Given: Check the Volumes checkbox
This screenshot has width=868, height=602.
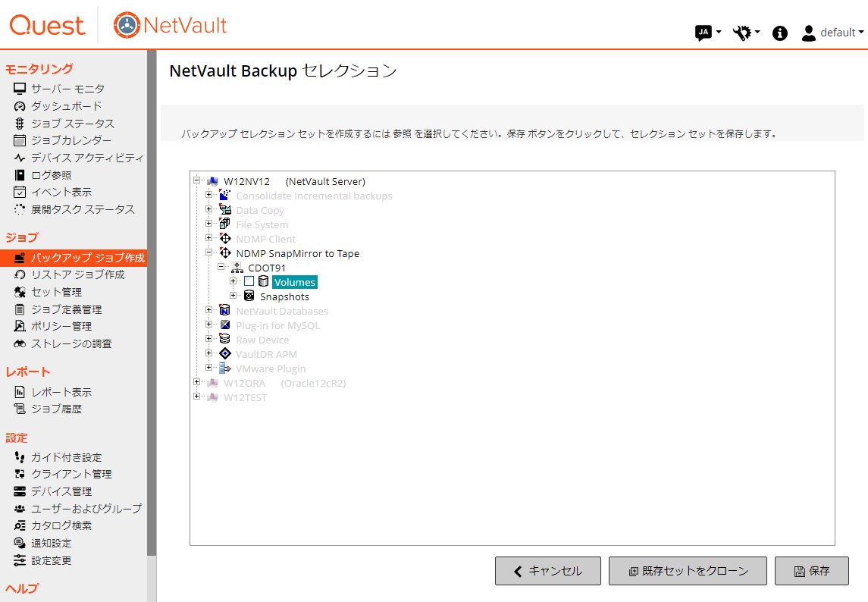Looking at the screenshot, I should tap(249, 281).
